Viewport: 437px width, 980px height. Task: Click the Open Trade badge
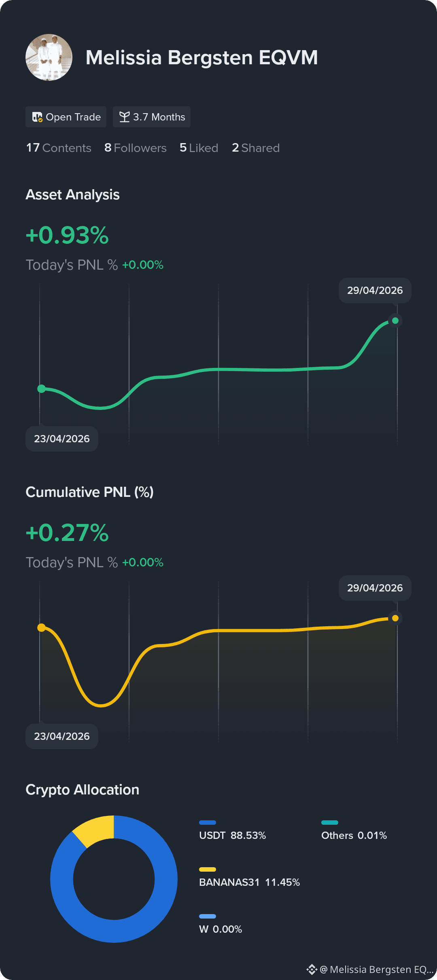click(66, 117)
